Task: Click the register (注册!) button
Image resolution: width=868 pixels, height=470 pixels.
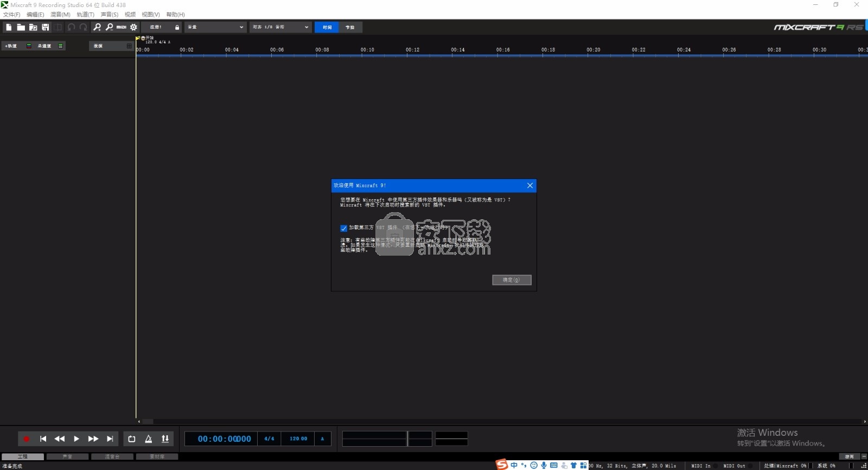Action: point(156,27)
